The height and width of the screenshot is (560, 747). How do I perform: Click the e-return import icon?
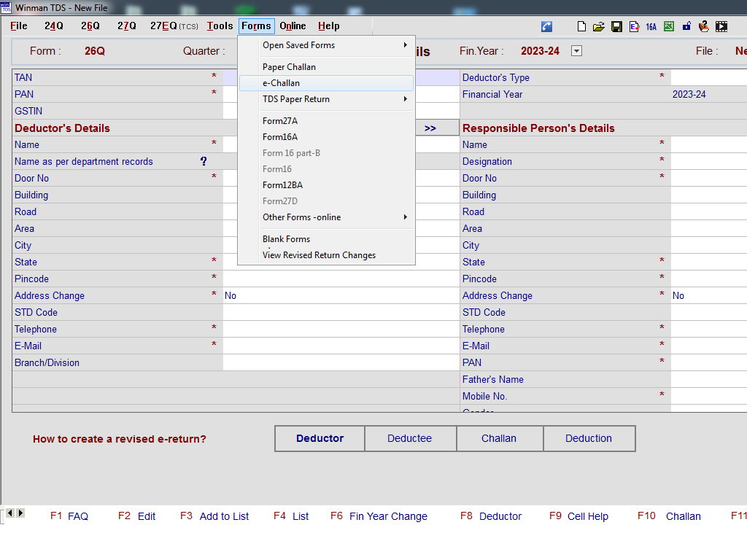[x=633, y=26]
